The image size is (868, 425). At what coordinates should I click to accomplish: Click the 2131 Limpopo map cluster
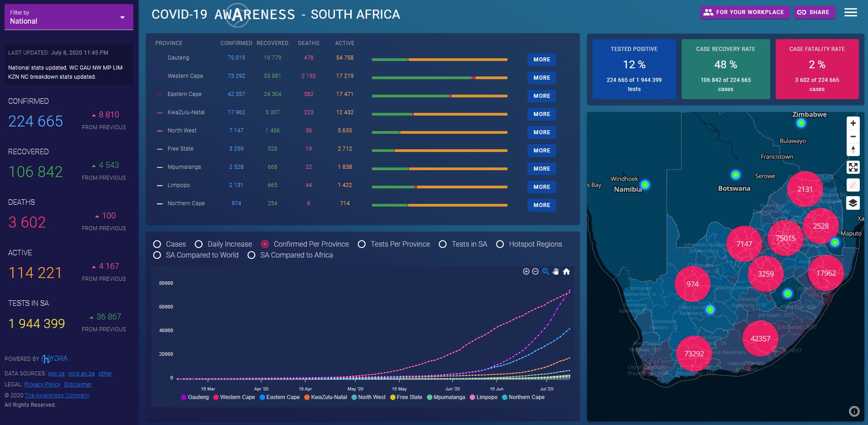[805, 189]
